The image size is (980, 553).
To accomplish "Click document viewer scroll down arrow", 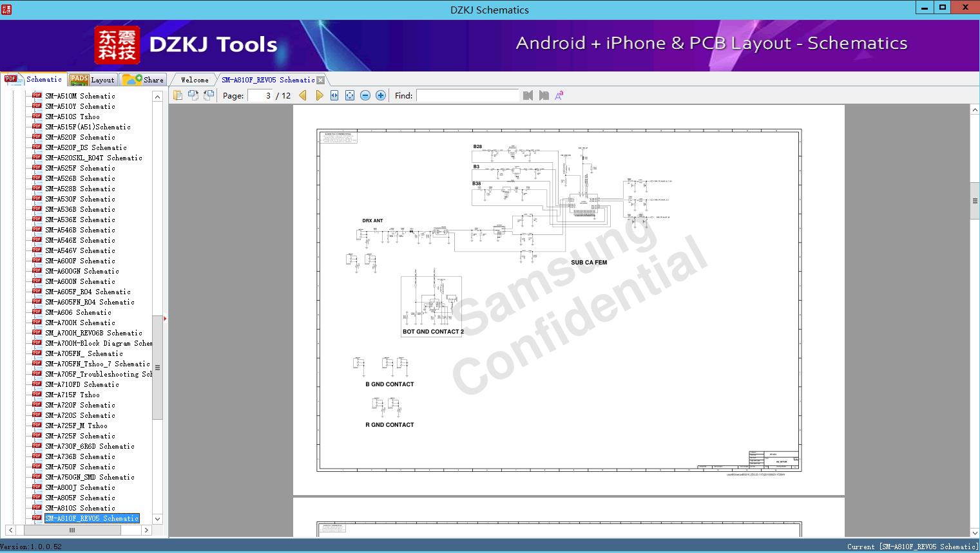I will (x=975, y=532).
